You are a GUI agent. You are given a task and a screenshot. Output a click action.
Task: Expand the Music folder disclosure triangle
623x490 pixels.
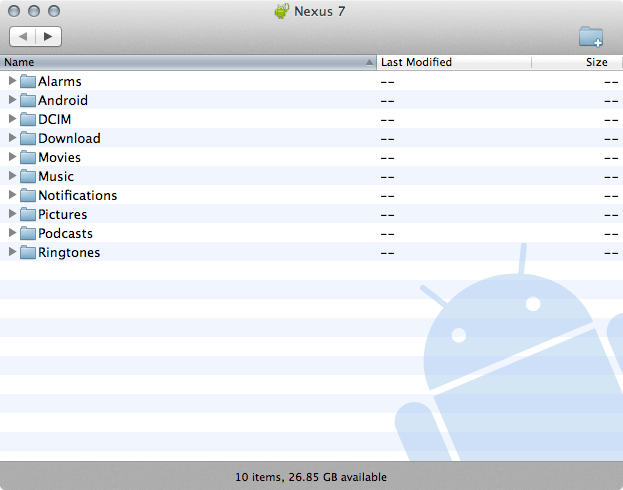(x=12, y=176)
